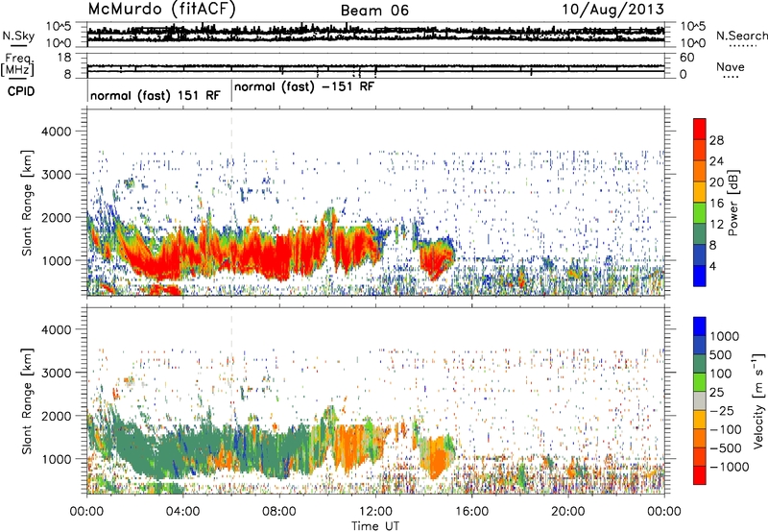Click 'Slant Range [km]' label of power panel
Screen dimensions: 768x532
pos(27,203)
